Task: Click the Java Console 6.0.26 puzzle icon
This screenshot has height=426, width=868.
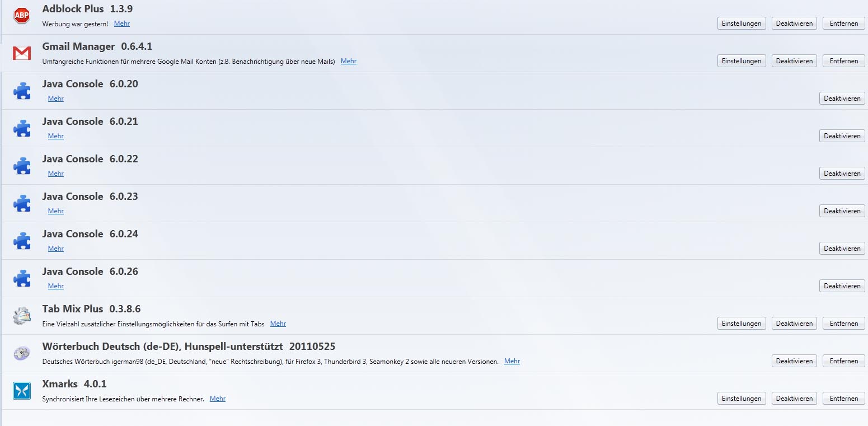Action: [22, 278]
